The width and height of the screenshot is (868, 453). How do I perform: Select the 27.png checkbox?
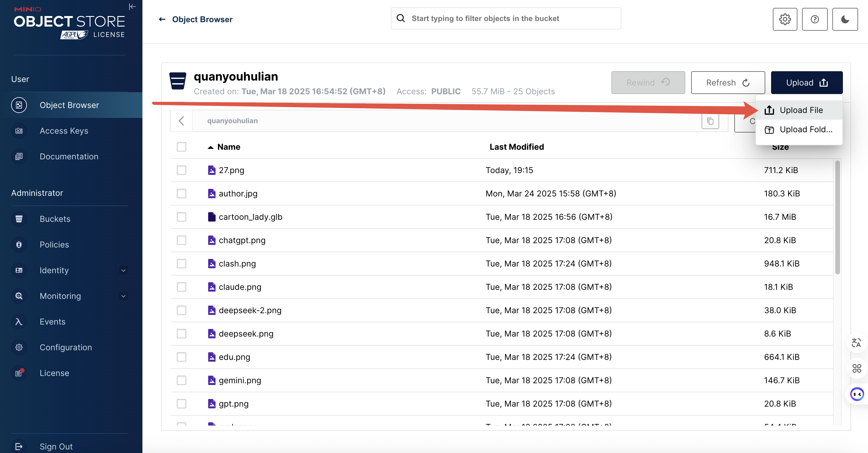[182, 170]
